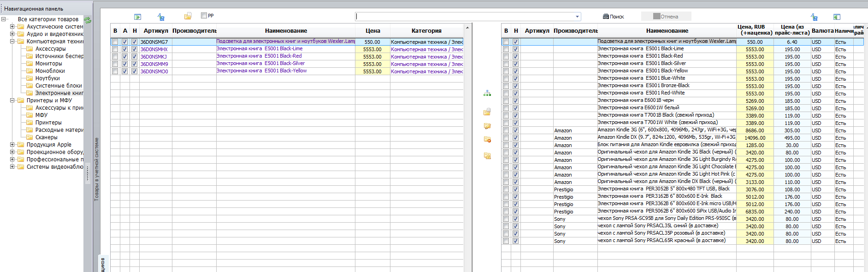Check column B box for article 36D0NSMM9
Screen dimensions: 868x272
point(115,64)
